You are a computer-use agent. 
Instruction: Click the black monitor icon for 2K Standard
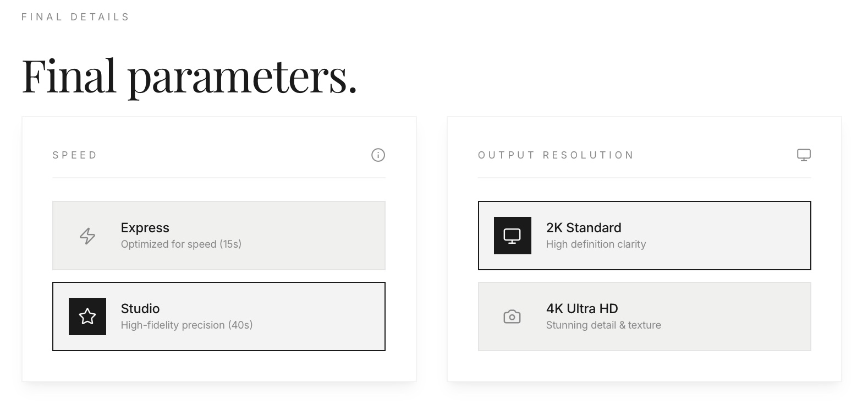pyautogui.click(x=512, y=236)
